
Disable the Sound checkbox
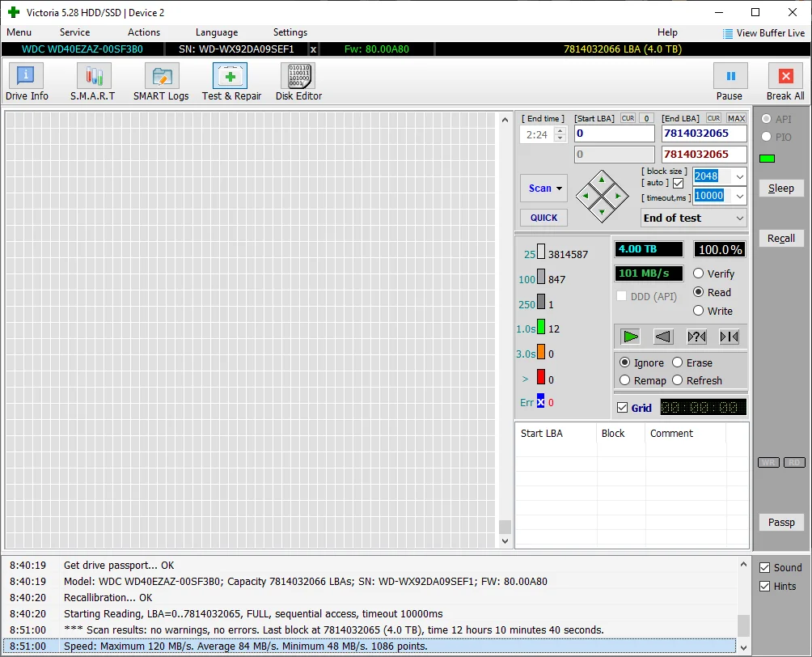click(765, 568)
